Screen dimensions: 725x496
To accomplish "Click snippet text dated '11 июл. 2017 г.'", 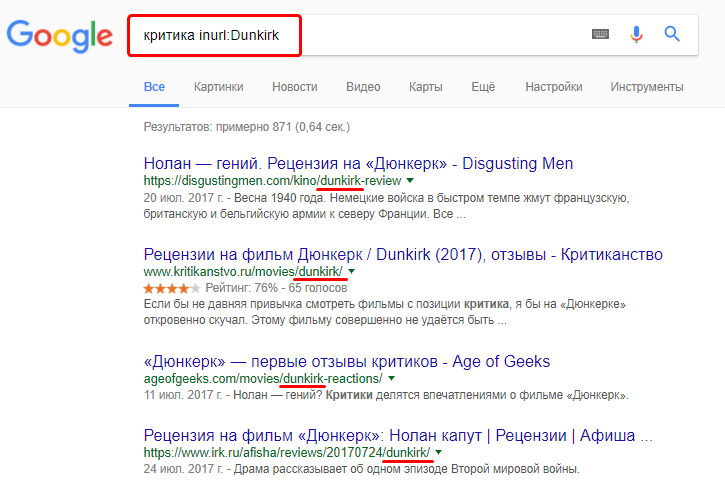I will click(x=386, y=395).
